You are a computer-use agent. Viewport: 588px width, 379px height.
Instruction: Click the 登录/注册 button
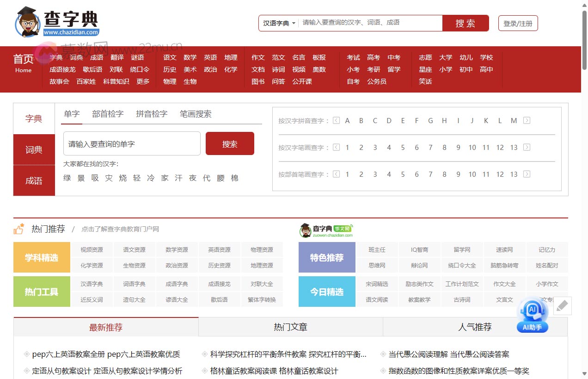pos(518,23)
